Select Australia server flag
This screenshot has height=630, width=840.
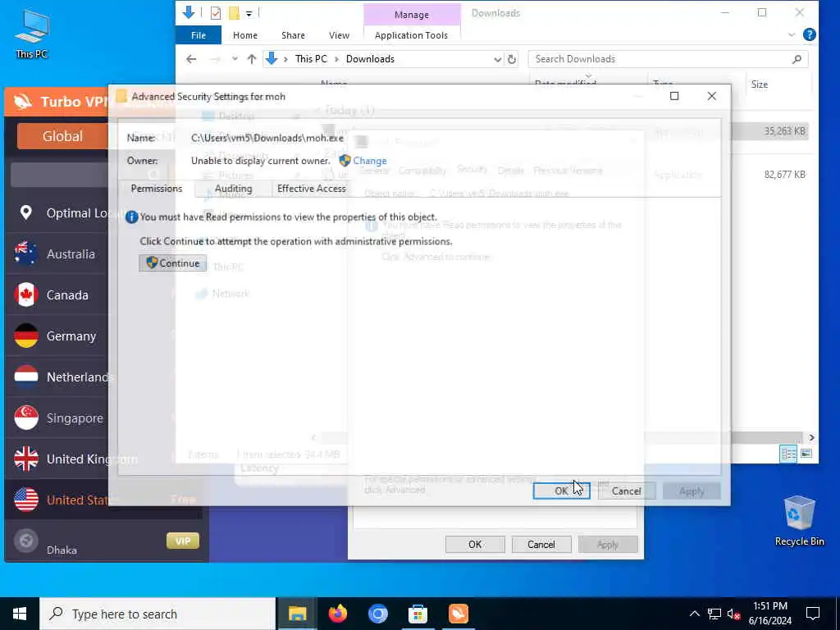click(x=25, y=254)
